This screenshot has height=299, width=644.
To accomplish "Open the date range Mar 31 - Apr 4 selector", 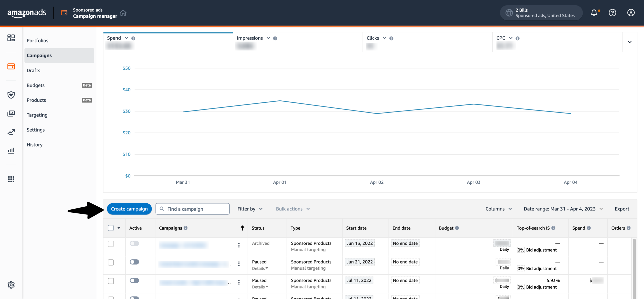I will (x=563, y=209).
